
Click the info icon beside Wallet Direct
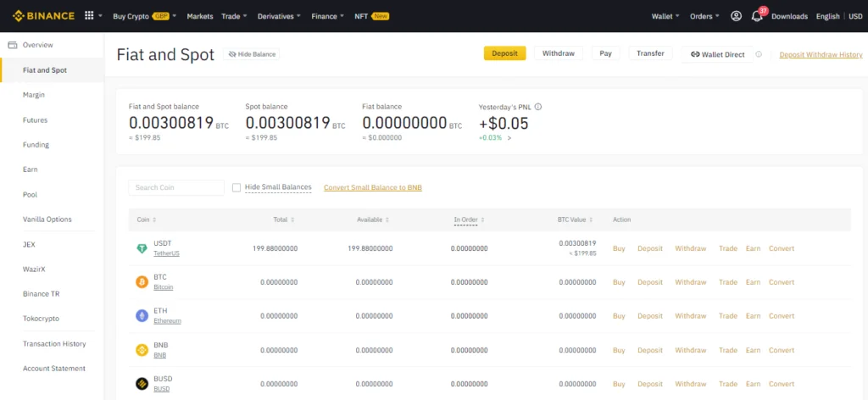[x=759, y=54]
